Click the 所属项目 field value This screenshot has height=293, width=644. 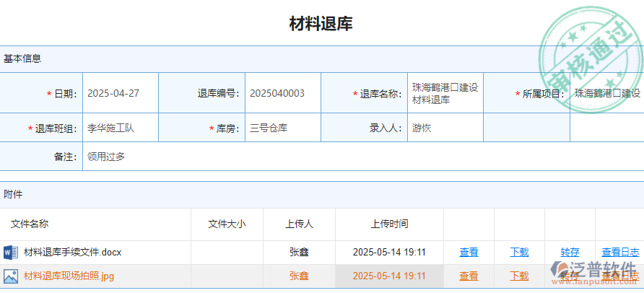pos(606,93)
